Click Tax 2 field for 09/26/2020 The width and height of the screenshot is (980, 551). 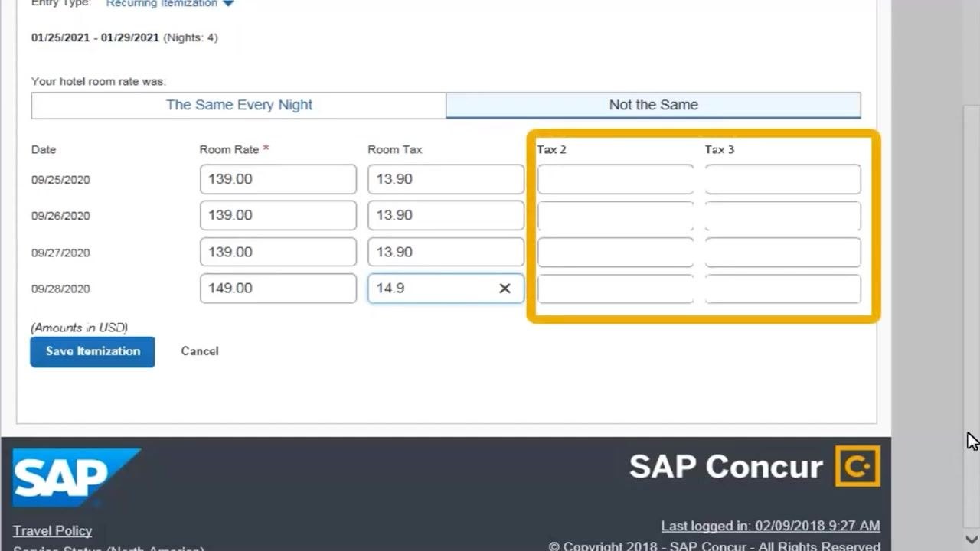tap(616, 215)
